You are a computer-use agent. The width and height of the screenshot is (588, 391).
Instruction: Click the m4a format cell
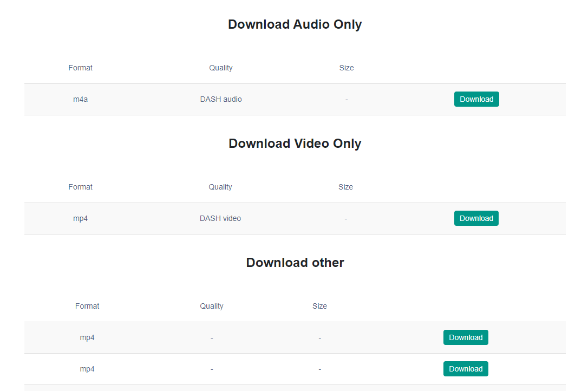[80, 99]
